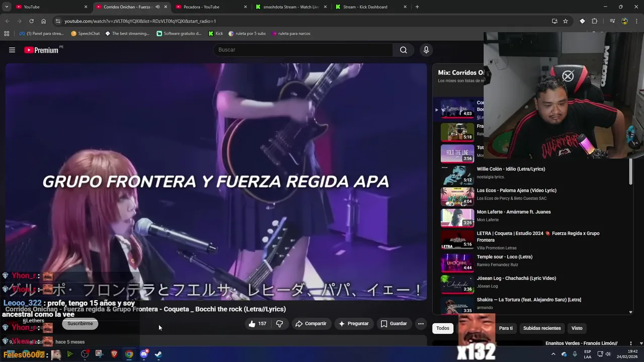644x362 pixels.
Task: Click the Suscribirme button
Action: coord(80,324)
